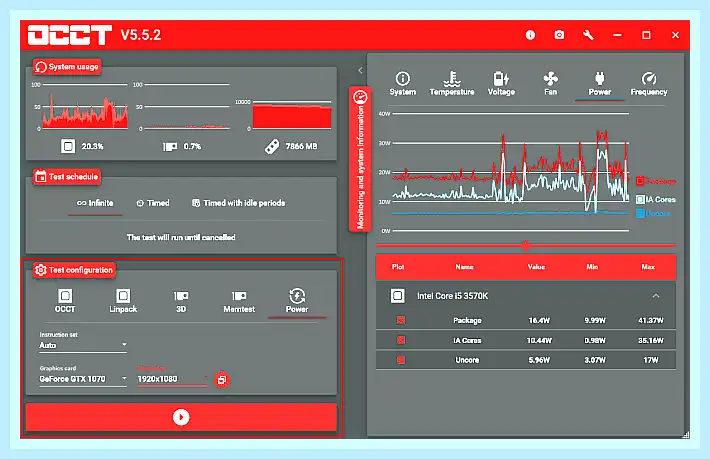Click the Plot column header
Image resolution: width=710 pixels, height=459 pixels.
[398, 267]
